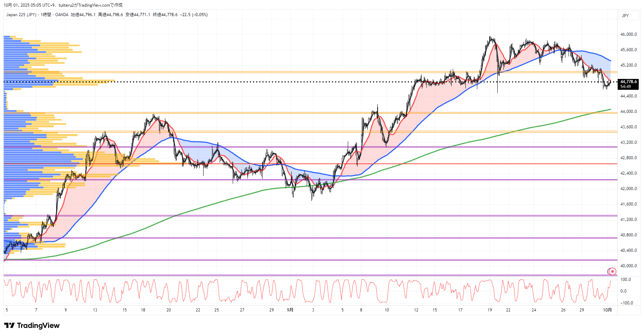Click the current price label 44,778.6
Viewport: 644px width, 336px height.
[x=628, y=82]
